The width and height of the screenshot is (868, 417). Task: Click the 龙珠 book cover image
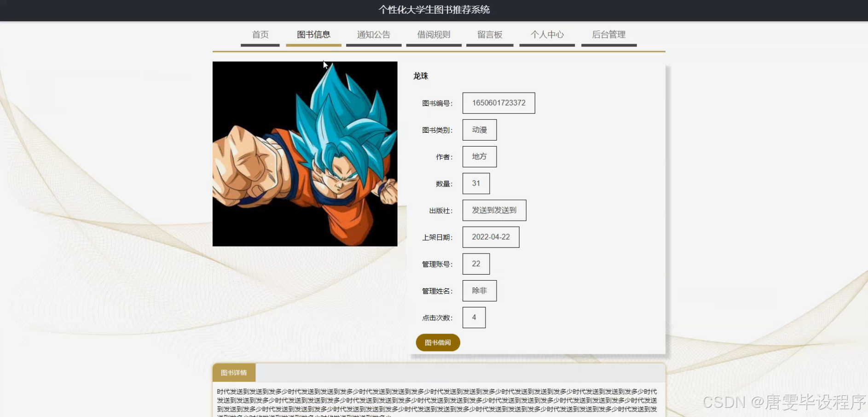coord(305,154)
